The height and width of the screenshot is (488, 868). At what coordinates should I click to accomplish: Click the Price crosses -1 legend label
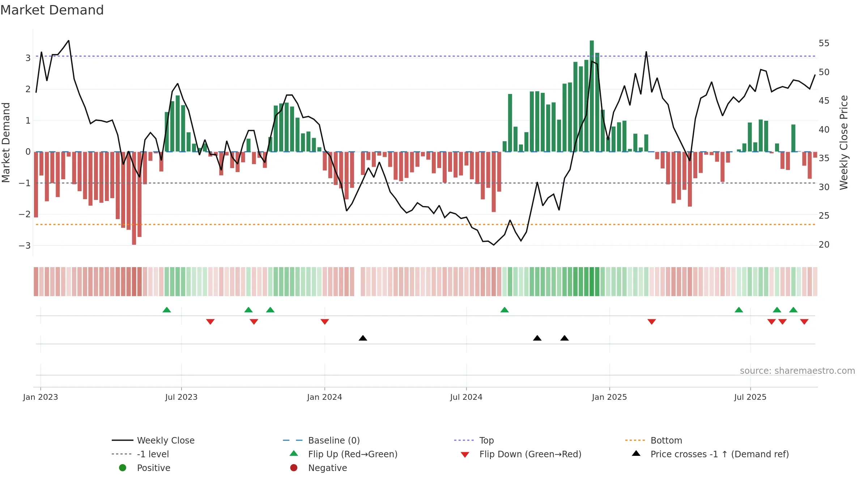[720, 454]
